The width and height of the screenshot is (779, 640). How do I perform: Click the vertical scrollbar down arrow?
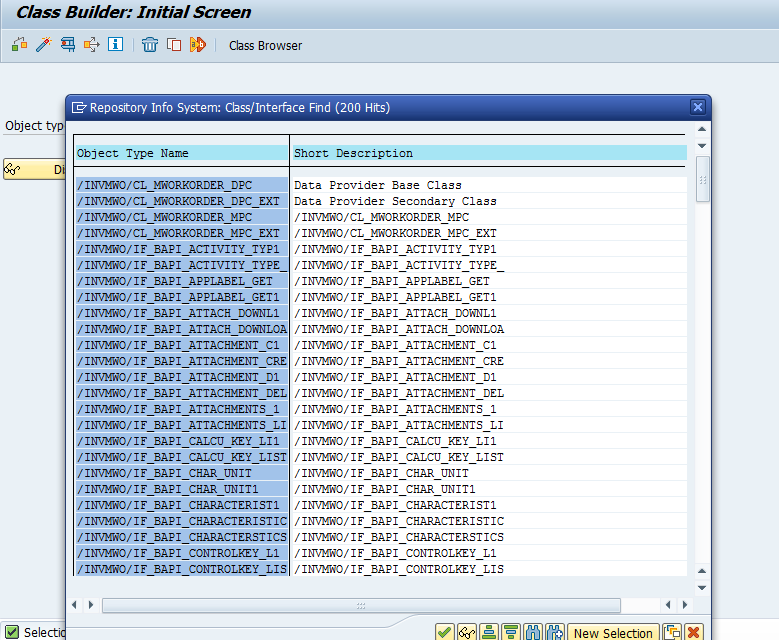(702, 588)
